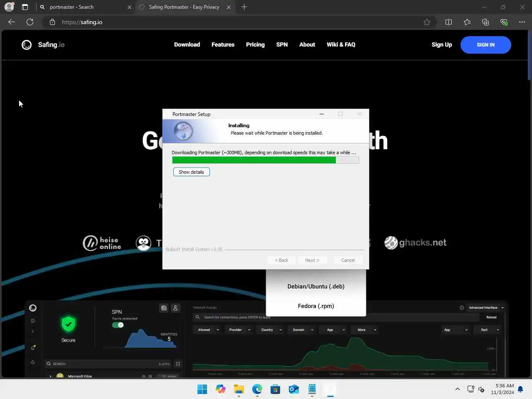Screen dimensions: 532x399
Task: Open the Favorites list icon
Action: pyautogui.click(x=467, y=22)
